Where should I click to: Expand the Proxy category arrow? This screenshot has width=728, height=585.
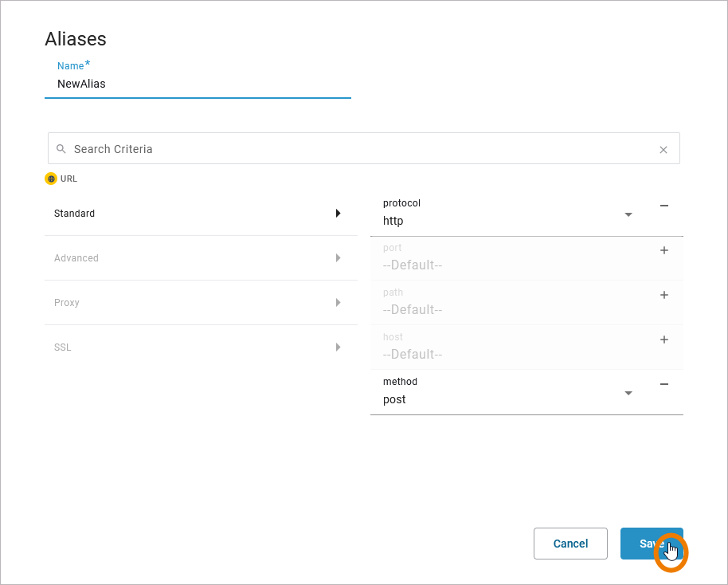(339, 303)
